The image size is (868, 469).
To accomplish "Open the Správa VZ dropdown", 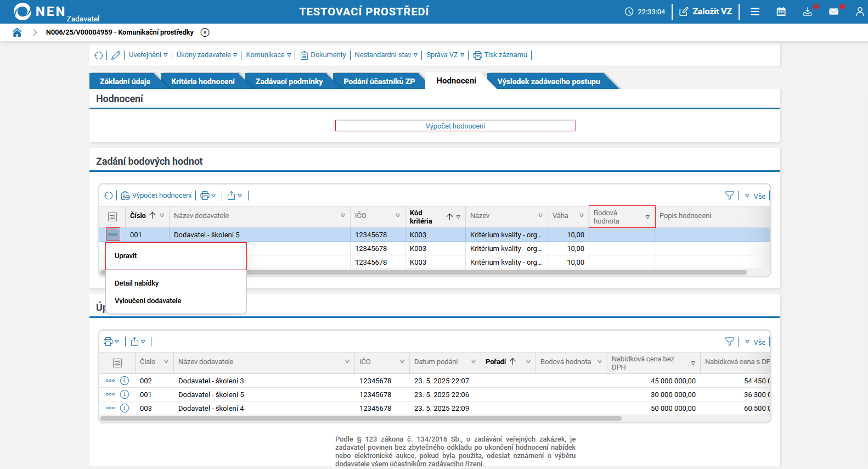I will [x=445, y=55].
